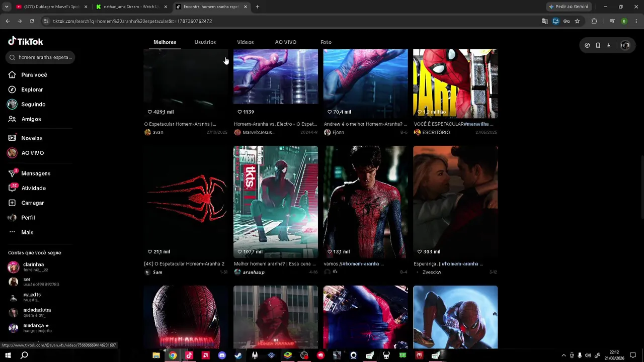644x362 pixels.
Task: Open the Explorar compass icon
Action: tap(12, 89)
